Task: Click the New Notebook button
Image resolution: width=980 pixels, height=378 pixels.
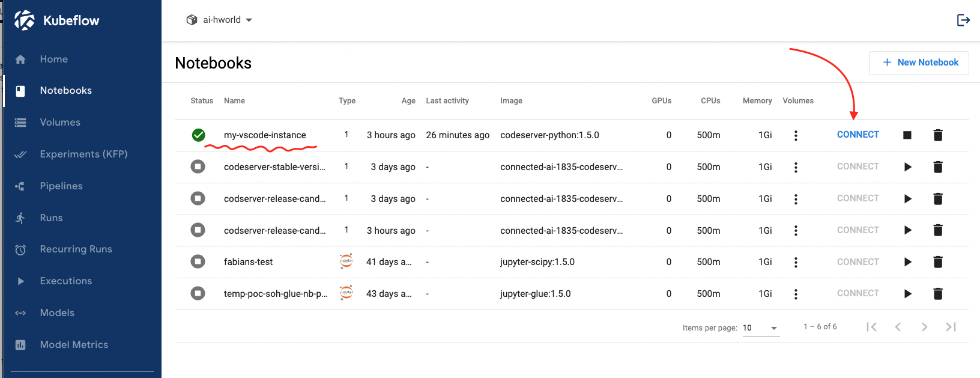Action: pos(919,62)
